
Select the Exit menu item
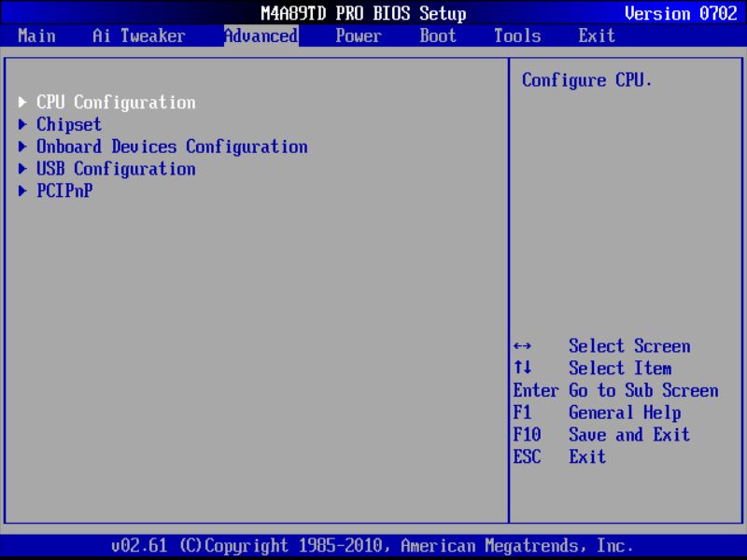coord(597,35)
